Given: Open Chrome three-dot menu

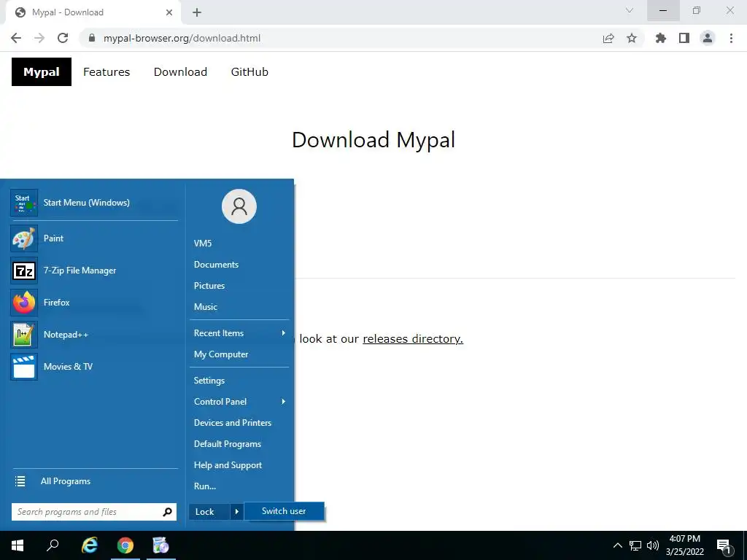Looking at the screenshot, I should click(x=731, y=38).
